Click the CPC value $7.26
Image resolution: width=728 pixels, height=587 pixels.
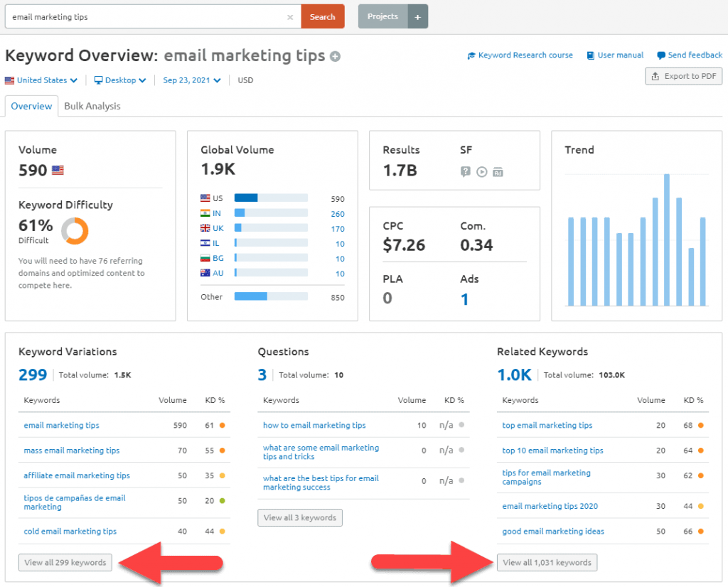coord(404,245)
